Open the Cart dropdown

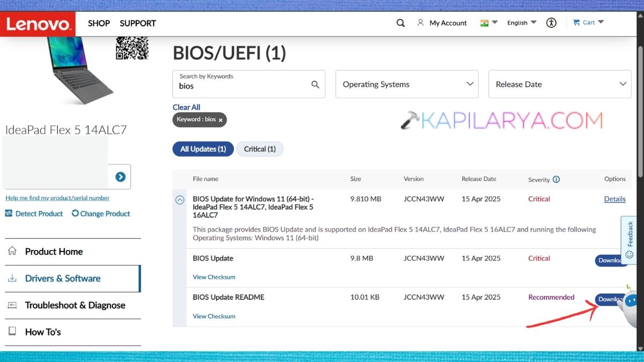pos(588,23)
